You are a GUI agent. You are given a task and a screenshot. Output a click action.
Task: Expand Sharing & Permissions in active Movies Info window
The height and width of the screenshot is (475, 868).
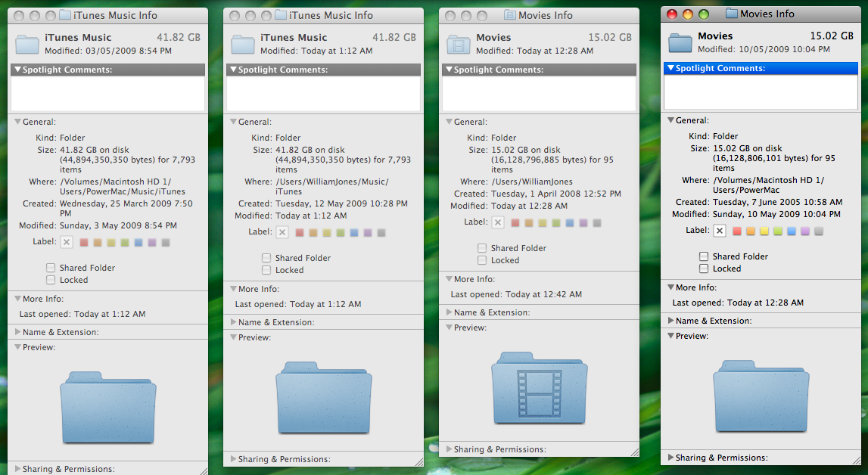pos(671,458)
